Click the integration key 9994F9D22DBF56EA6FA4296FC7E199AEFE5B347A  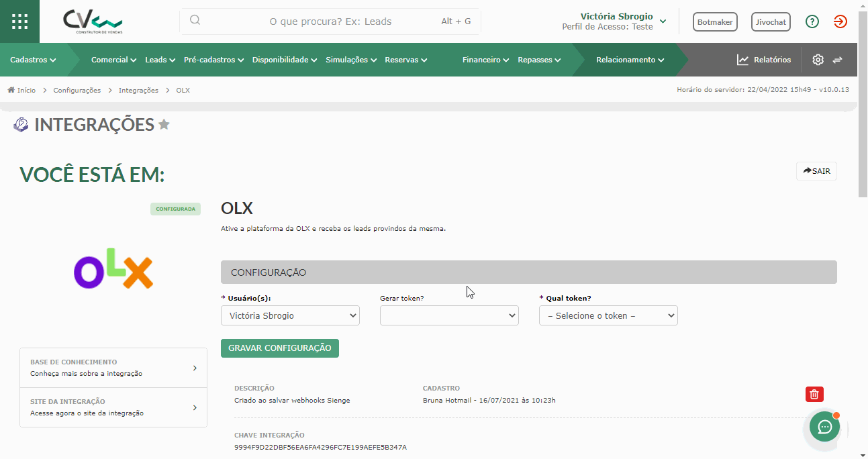point(320,447)
